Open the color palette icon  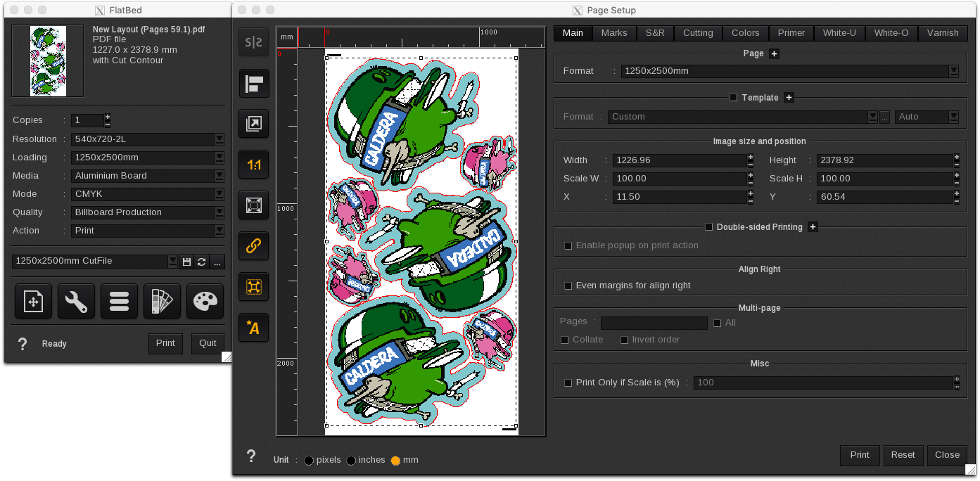click(x=205, y=301)
